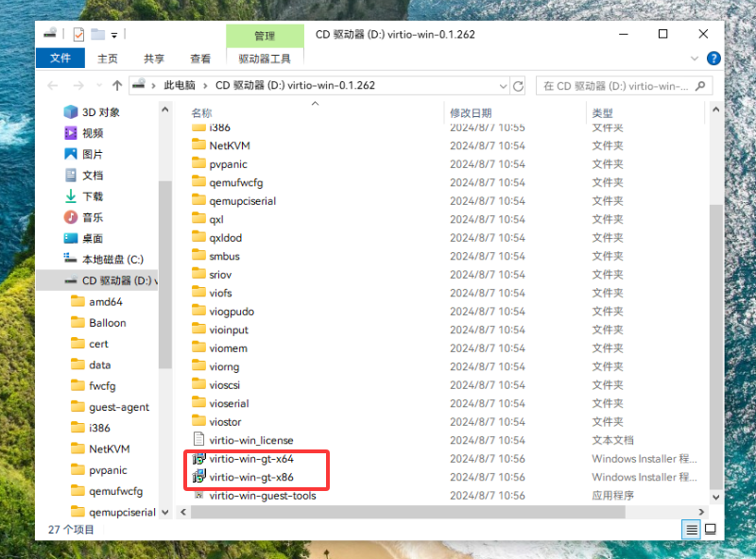This screenshot has height=559, width=756.
Task: Select the vioscsi folder name
Action: tap(224, 385)
